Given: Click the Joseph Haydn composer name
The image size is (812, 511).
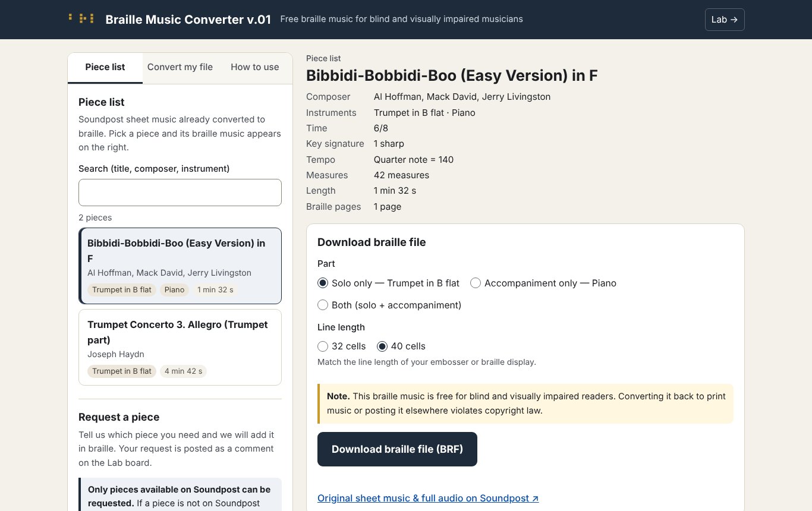Looking at the screenshot, I should 116,354.
